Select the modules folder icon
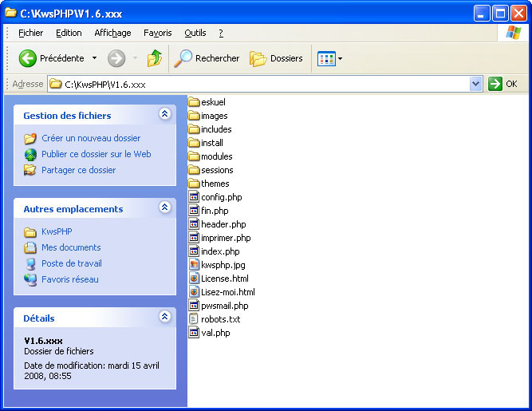Image resolution: width=532 pixels, height=411 pixels. (x=194, y=156)
